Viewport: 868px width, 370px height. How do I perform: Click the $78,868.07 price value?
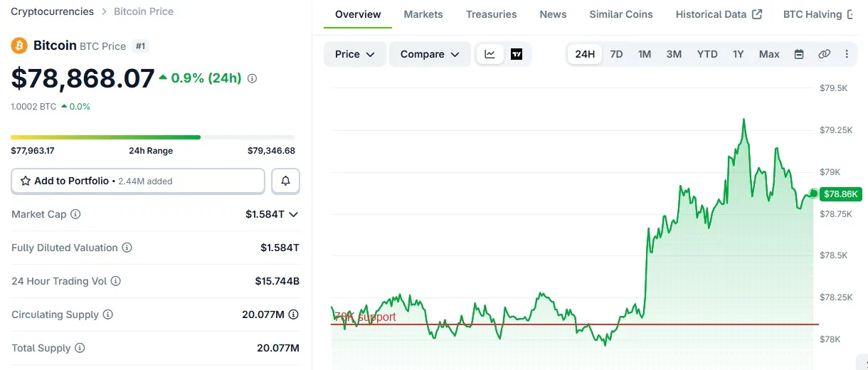(83, 78)
